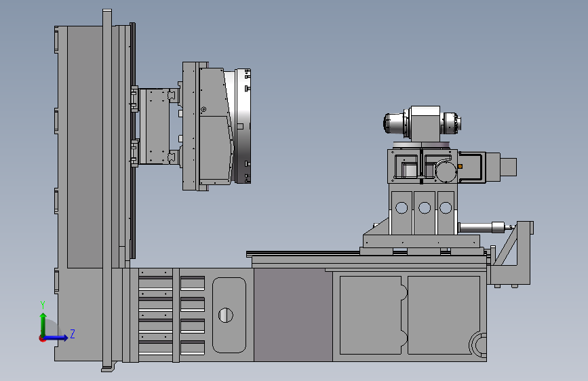Select the middle circular hole in the tower support
This screenshot has width=588, height=381.
[425, 207]
